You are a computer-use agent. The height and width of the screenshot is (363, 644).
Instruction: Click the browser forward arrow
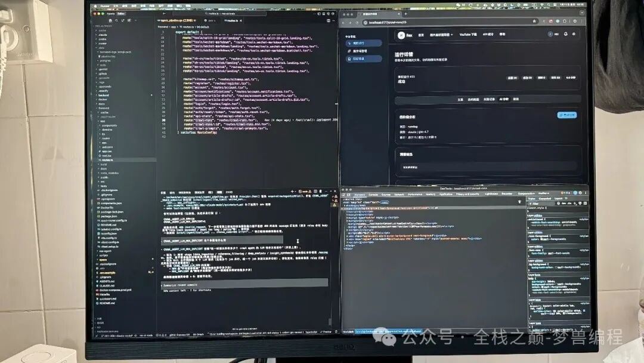[x=350, y=23]
